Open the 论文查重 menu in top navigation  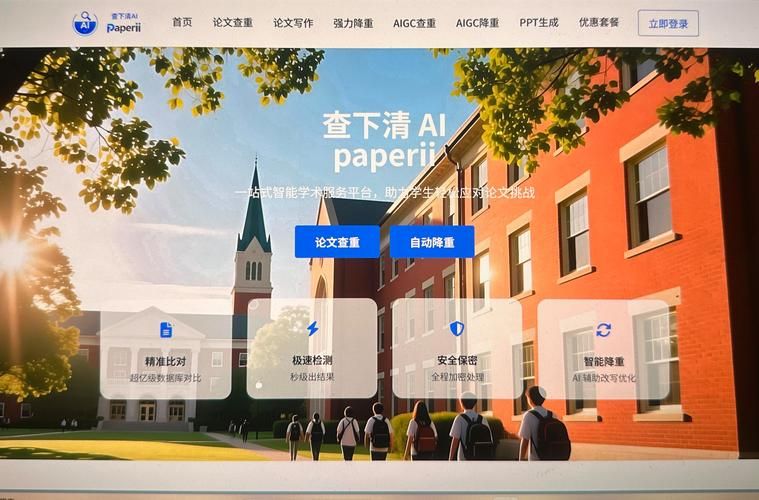(233, 23)
